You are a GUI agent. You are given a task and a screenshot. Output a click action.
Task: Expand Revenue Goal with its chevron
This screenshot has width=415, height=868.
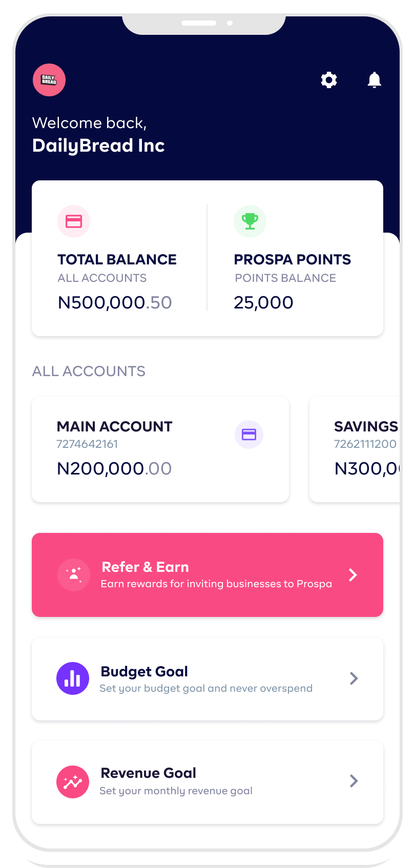tap(353, 781)
